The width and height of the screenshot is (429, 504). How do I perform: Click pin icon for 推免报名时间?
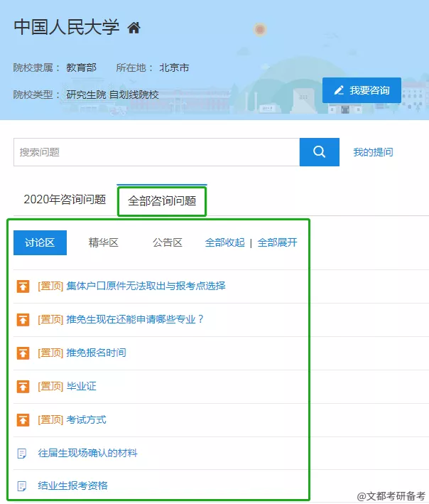(x=23, y=353)
